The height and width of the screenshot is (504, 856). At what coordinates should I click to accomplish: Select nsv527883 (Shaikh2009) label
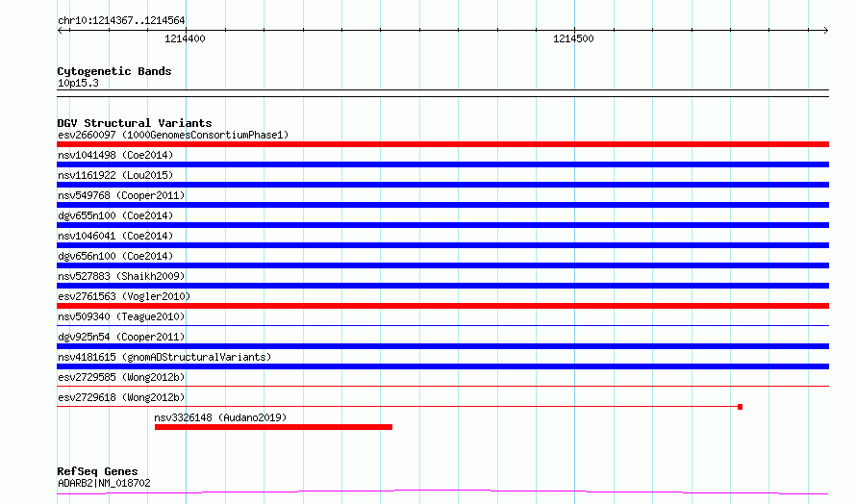[121, 276]
